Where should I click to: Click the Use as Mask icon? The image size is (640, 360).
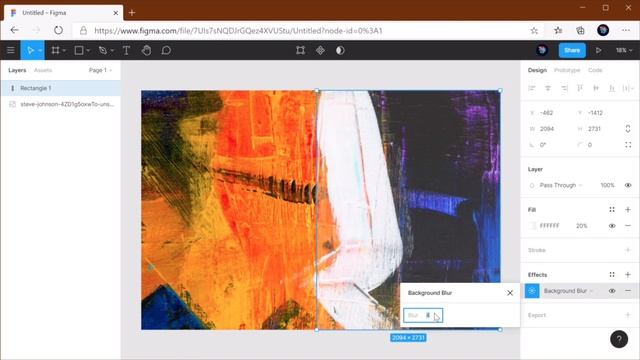point(340,50)
